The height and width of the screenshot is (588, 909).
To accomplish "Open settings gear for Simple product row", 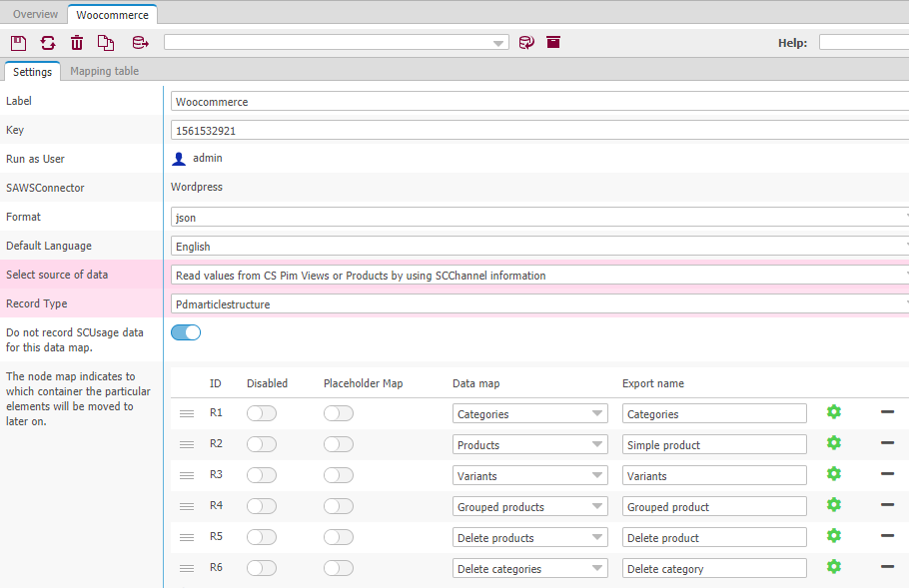I will point(834,443).
